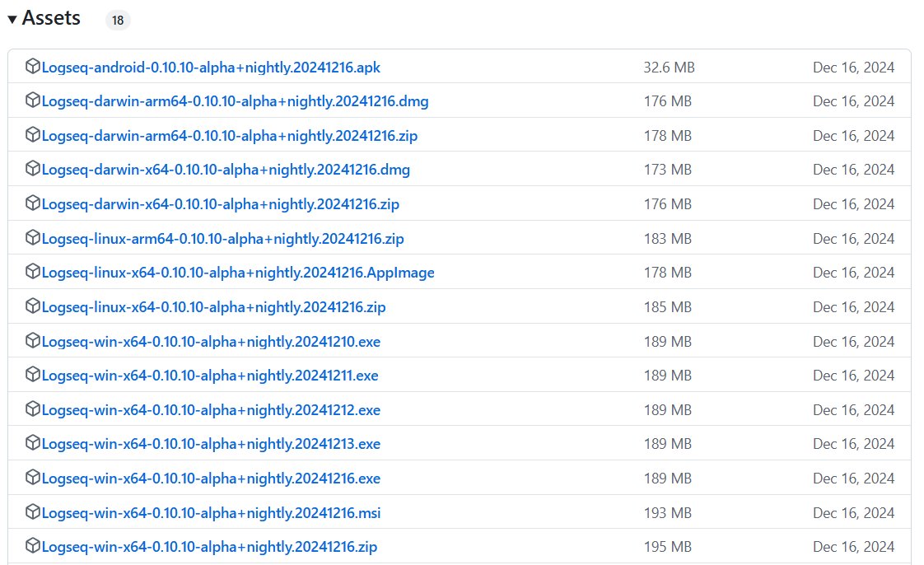Download Logseq-win-x64 nightly.20241212.exe
The width and height of the screenshot is (924, 565).
click(x=211, y=410)
